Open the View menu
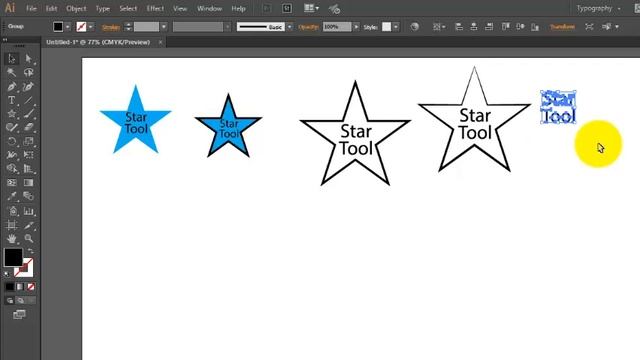Image resolution: width=640 pixels, height=360 pixels. coord(180,9)
